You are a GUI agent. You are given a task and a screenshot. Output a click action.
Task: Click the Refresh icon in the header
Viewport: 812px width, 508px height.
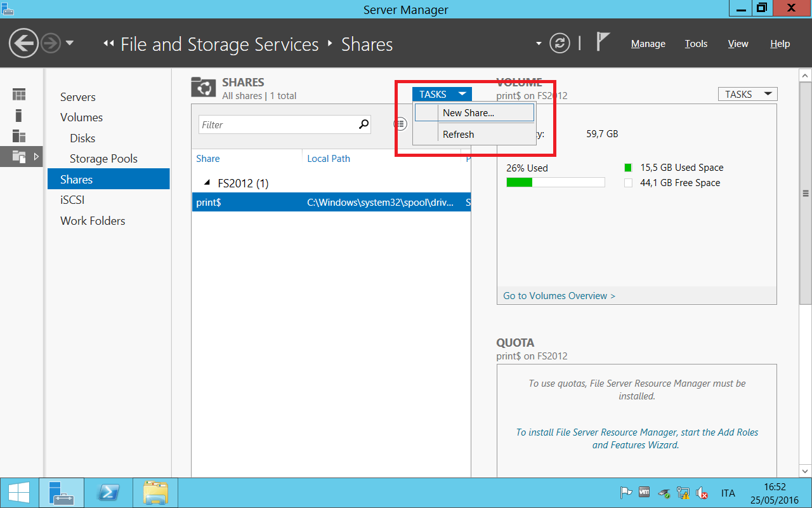tap(559, 43)
